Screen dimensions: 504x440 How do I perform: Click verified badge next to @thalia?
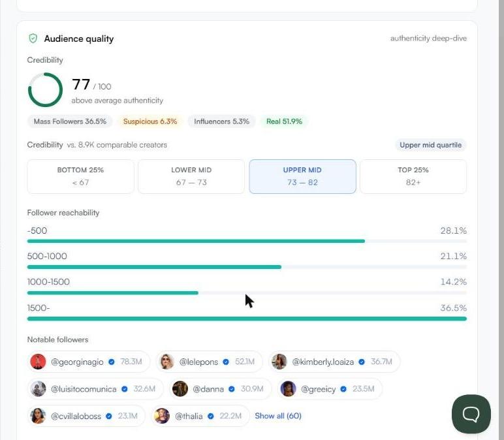point(211,416)
